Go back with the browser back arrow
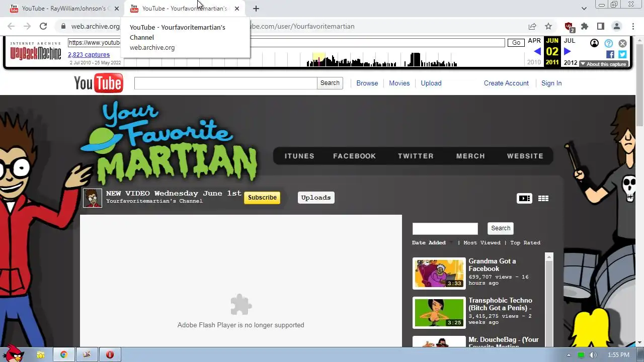 click(11, 26)
